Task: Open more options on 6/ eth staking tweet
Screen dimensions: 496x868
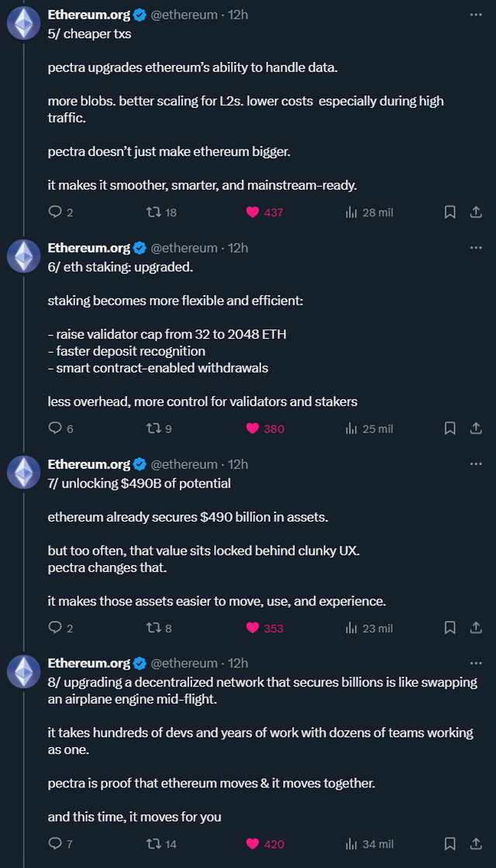Action: pos(476,247)
